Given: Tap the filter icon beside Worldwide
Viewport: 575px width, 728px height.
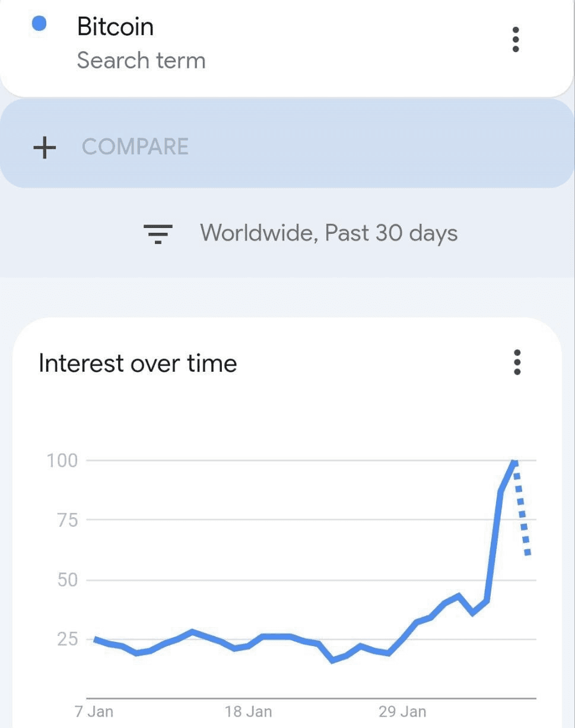Looking at the screenshot, I should point(158,234).
